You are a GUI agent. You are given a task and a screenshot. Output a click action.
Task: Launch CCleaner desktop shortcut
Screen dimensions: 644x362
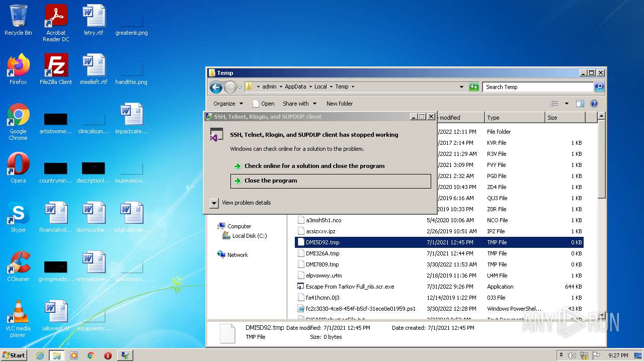(18, 266)
